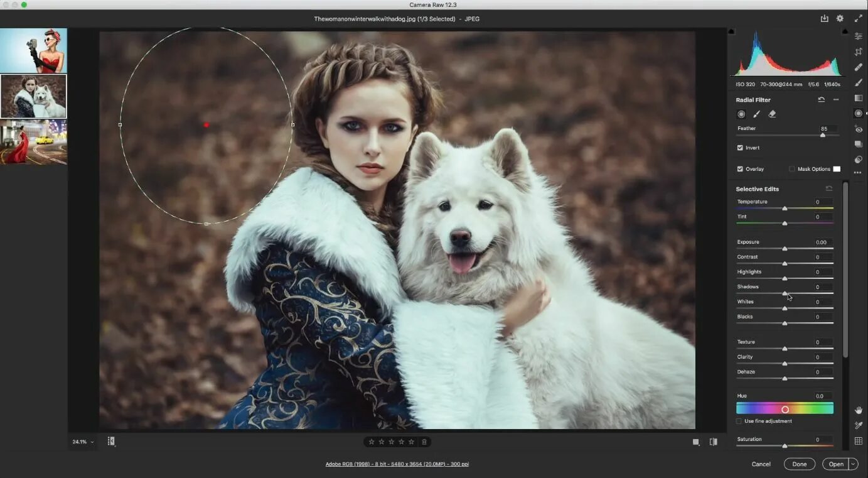Select the Crop and Rotate tool

tap(859, 52)
